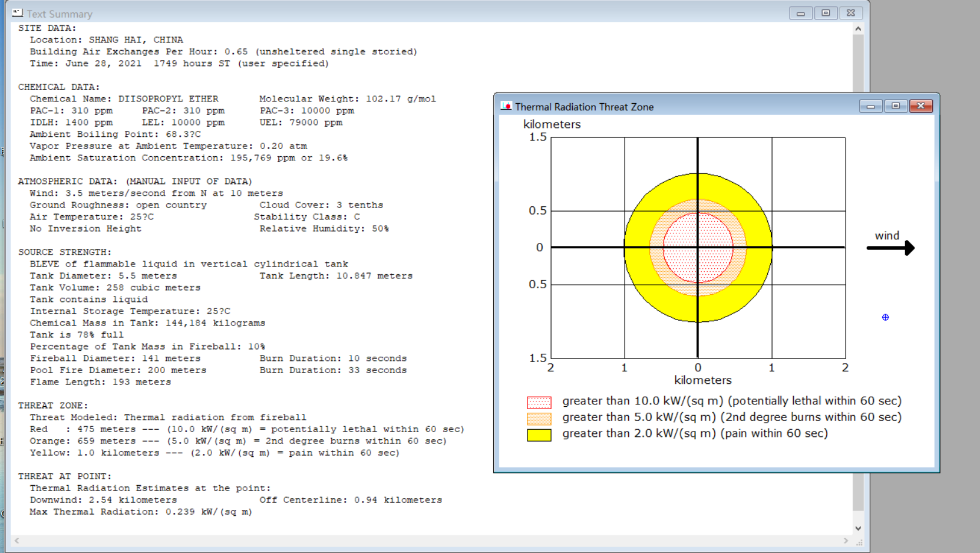Click 'Pool Fire Diameter: 200 meters' text
980x553 pixels.
[x=118, y=370]
